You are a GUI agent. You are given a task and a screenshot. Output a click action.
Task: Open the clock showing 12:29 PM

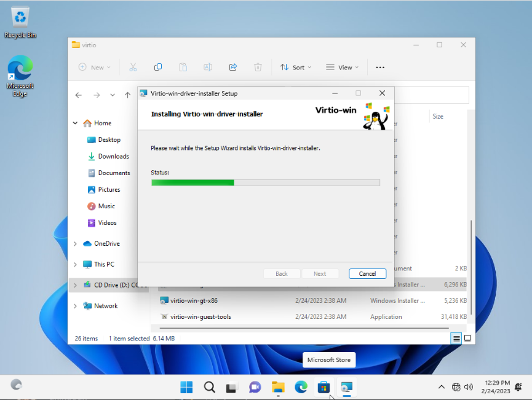tap(495, 386)
